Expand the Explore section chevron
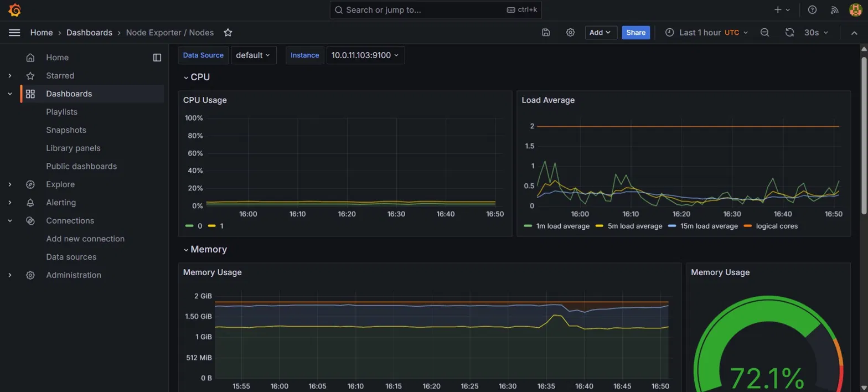 point(10,184)
